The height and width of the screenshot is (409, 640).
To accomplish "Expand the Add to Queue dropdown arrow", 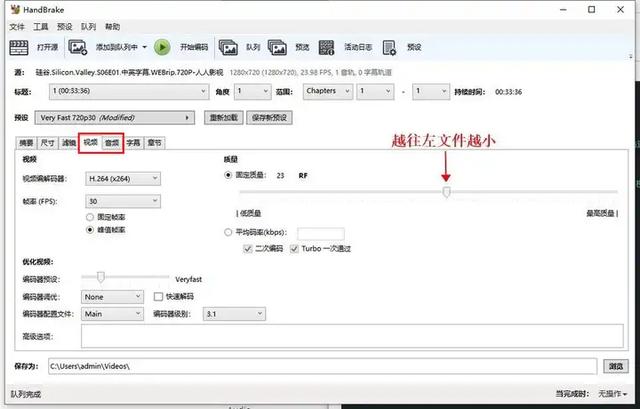I will pyautogui.click(x=144, y=47).
